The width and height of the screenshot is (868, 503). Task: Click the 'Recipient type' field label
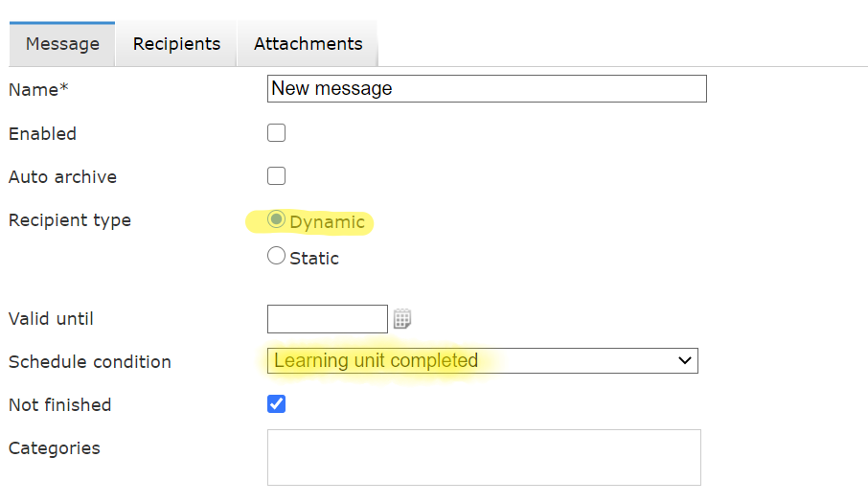(70, 220)
